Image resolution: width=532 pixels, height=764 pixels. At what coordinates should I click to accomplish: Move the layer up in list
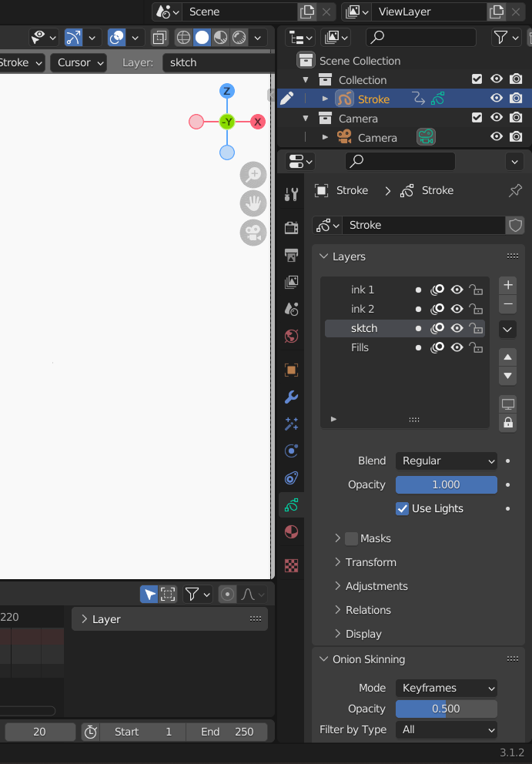click(x=507, y=357)
